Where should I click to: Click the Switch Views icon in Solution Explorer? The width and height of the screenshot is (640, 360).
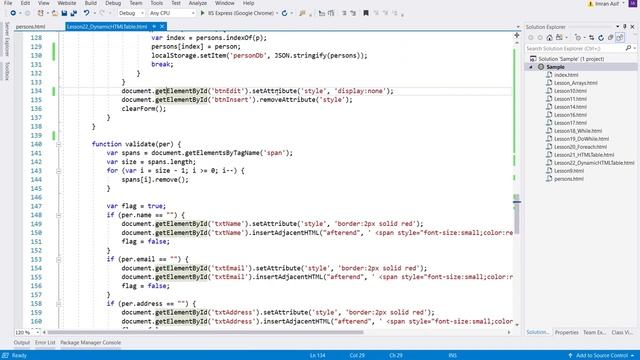(559, 38)
